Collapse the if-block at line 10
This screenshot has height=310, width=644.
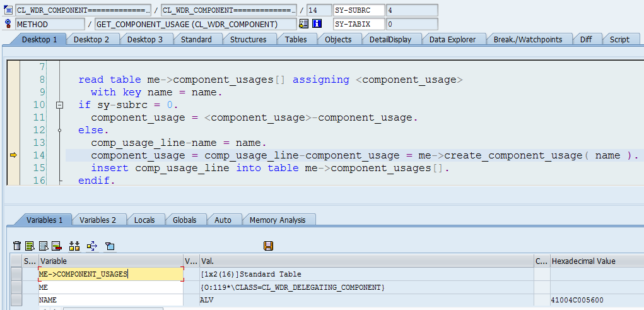60,105
